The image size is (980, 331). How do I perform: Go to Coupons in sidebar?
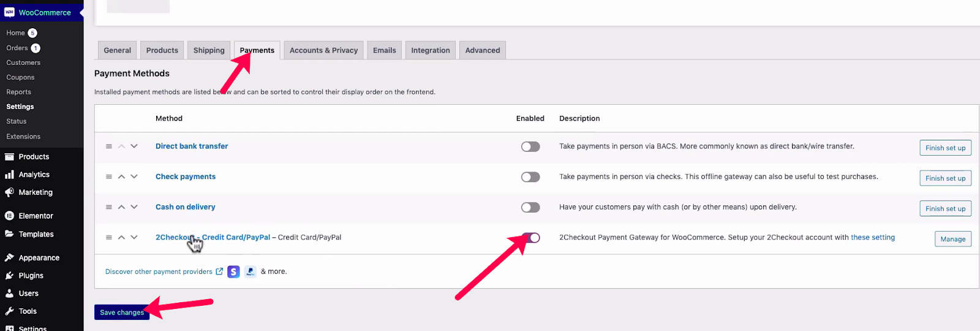pos(20,77)
